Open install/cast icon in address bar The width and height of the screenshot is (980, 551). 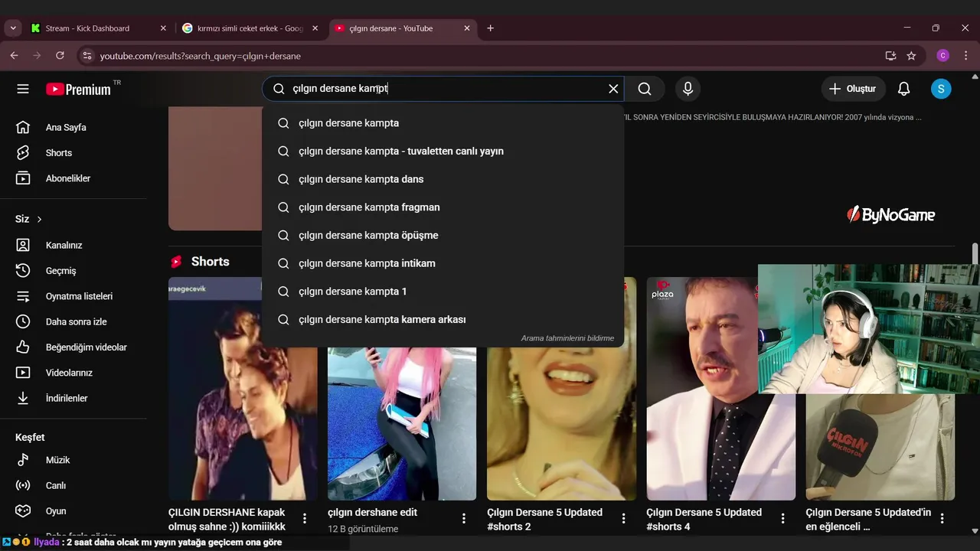point(890,56)
